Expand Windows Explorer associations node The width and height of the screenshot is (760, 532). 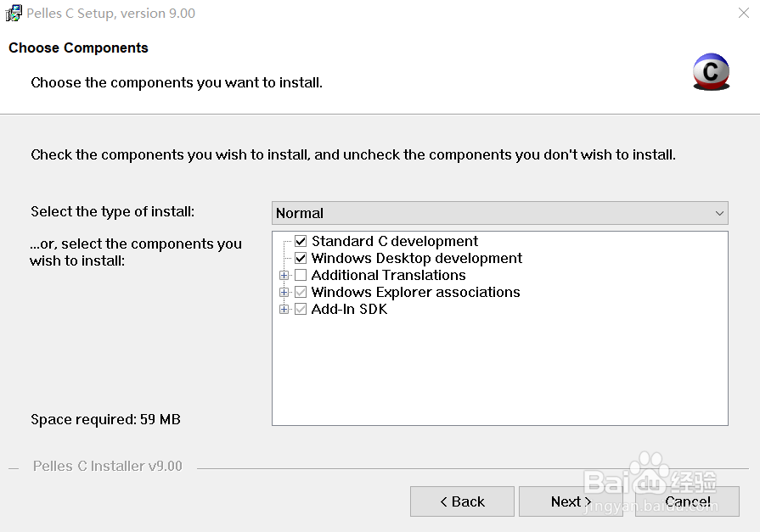click(284, 293)
